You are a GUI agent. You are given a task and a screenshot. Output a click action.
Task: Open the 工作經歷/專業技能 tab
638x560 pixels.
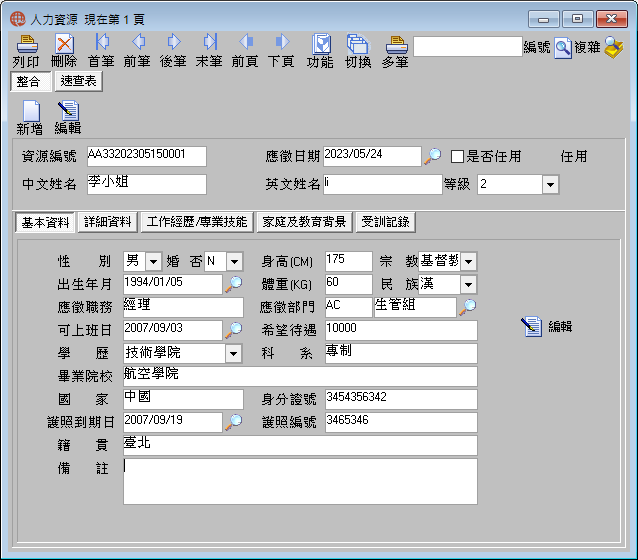197,222
